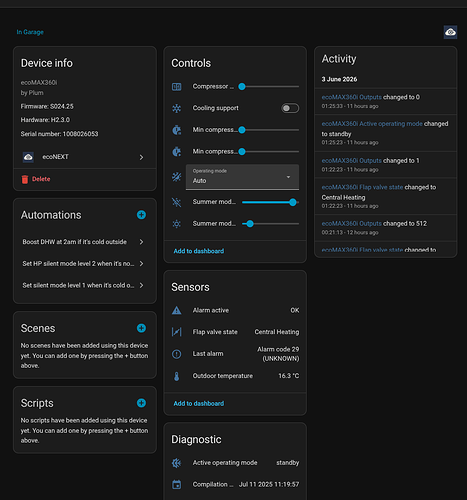Click the slider in the Min compress row above Operating mode
This screenshot has width=467, height=500.
click(x=269, y=152)
